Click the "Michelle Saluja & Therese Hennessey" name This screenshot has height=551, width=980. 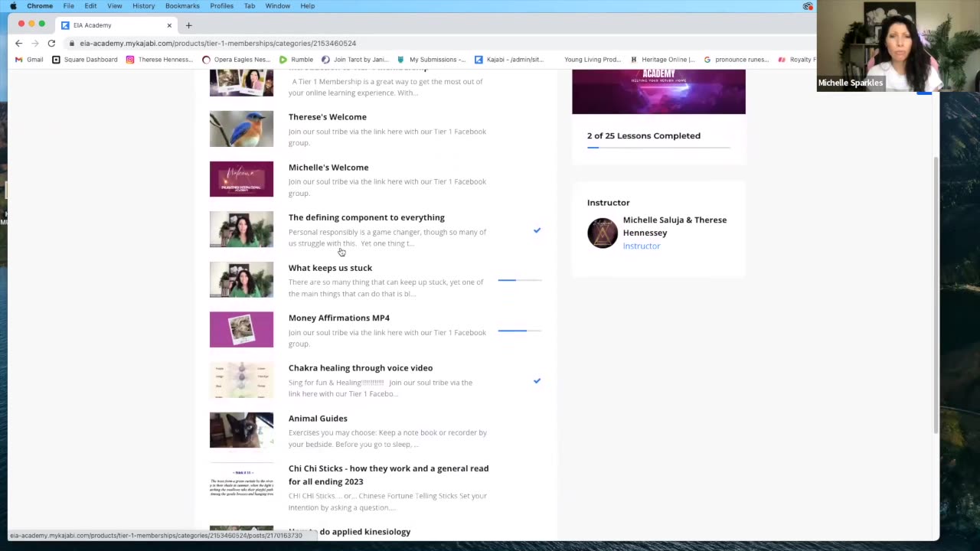click(675, 227)
